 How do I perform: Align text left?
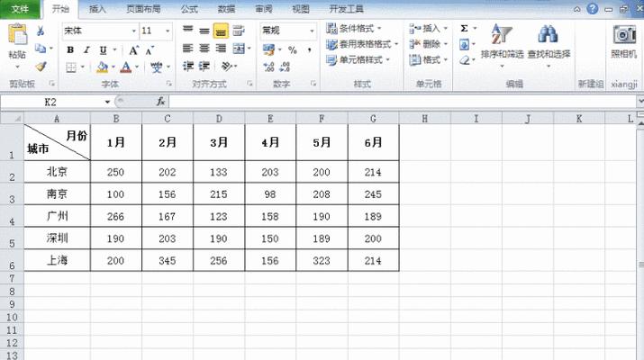click(x=187, y=49)
